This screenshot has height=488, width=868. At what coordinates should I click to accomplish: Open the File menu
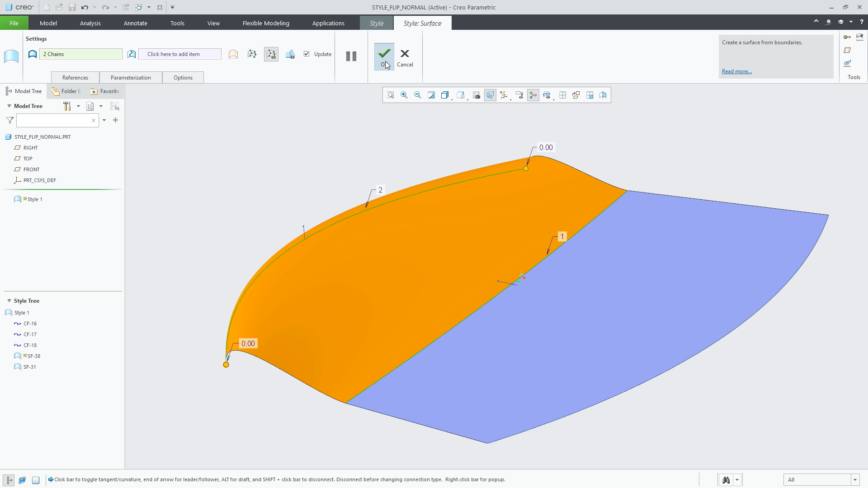pos(14,23)
